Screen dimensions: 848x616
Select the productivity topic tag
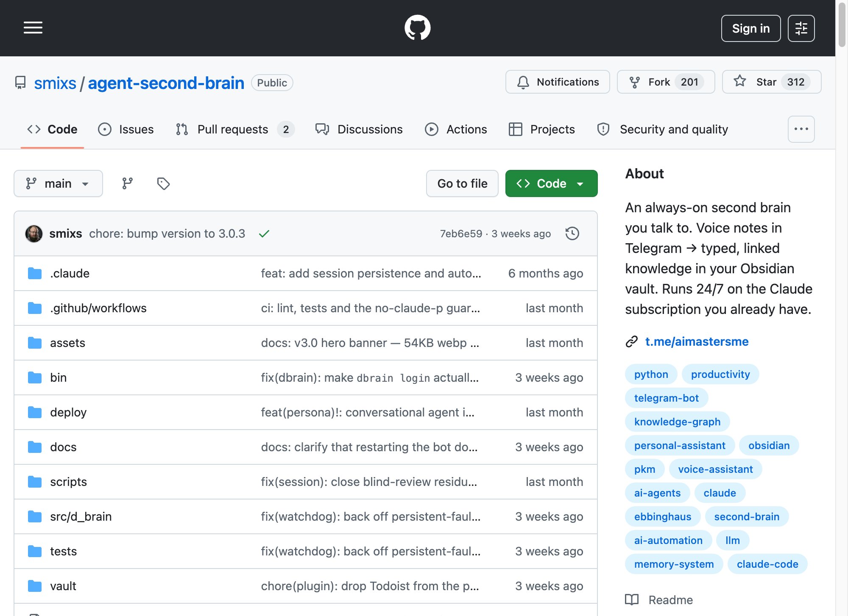tap(720, 374)
